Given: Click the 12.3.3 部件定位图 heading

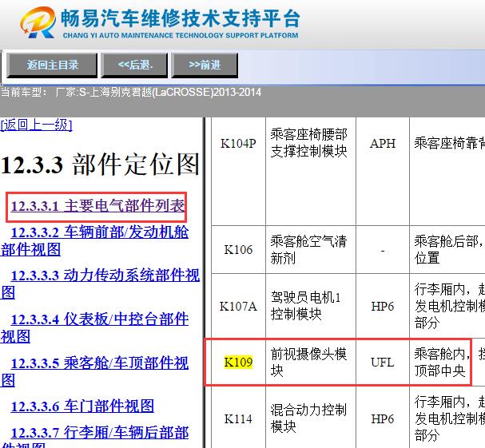Looking at the screenshot, I should [100, 165].
